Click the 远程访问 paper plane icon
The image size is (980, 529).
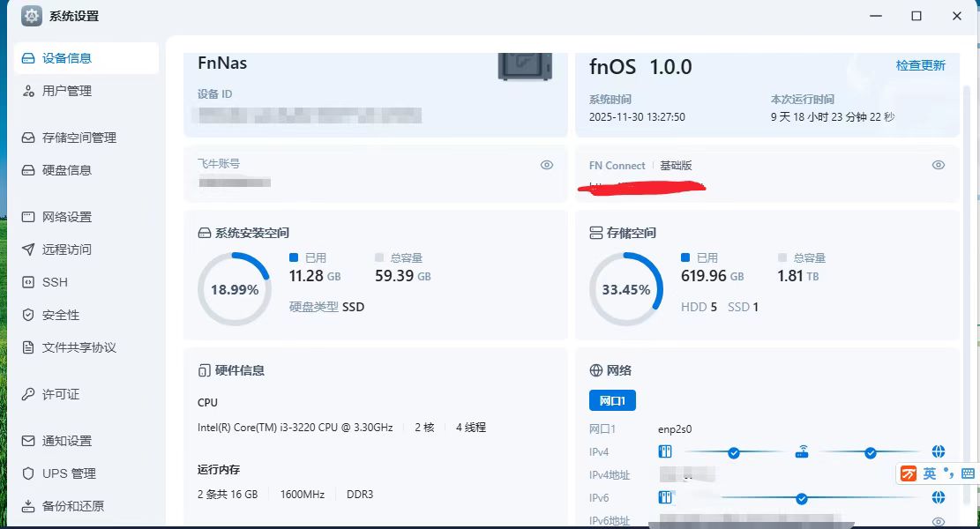pos(28,250)
